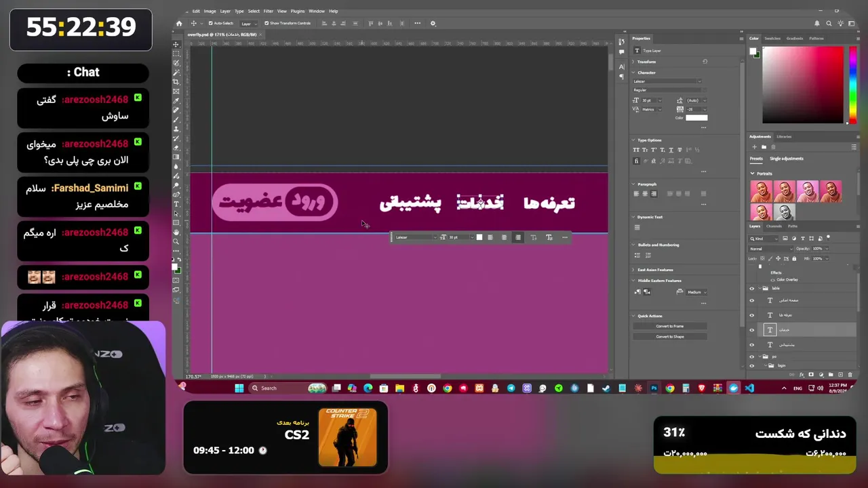Click the Search icon at top right
Image resolution: width=868 pixels, height=488 pixels.
(829, 23)
